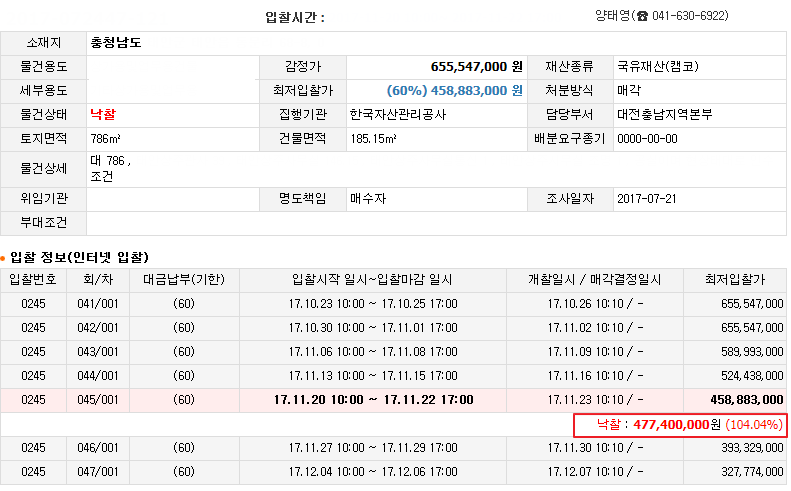This screenshot has width=791, height=491.
Task: Select bid row 046/001
Action: (x=393, y=448)
